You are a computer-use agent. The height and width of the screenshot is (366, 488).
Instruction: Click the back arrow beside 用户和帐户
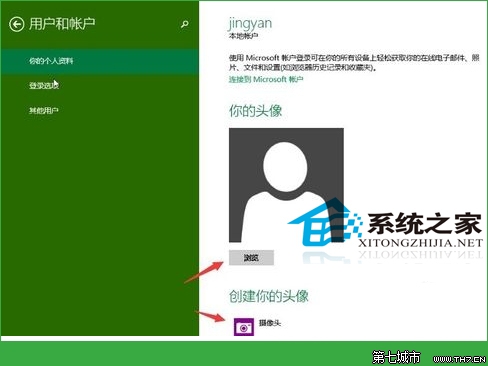point(16,24)
